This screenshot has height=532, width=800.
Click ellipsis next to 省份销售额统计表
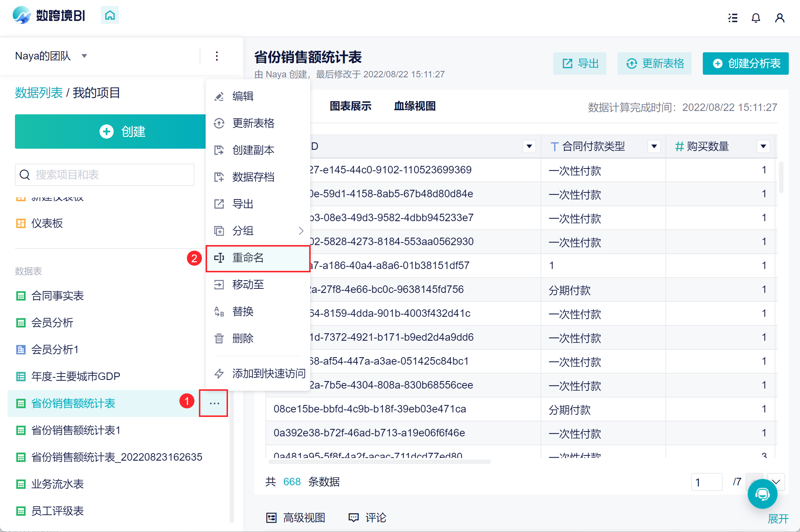[214, 403]
